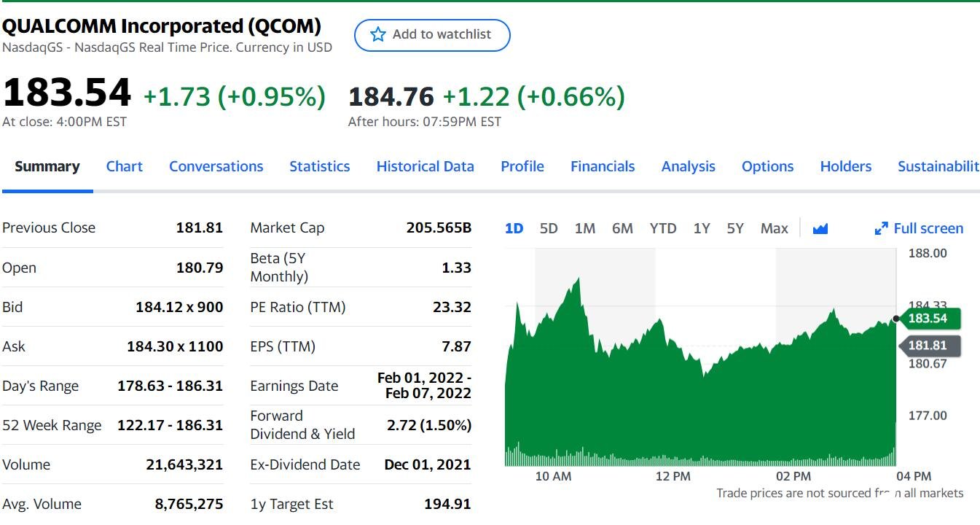Choose the 1Y chart range
The image size is (980, 525).
click(x=701, y=228)
